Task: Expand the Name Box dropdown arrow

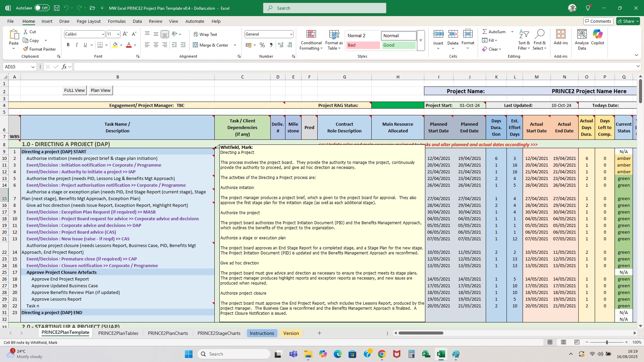Action: (33, 67)
